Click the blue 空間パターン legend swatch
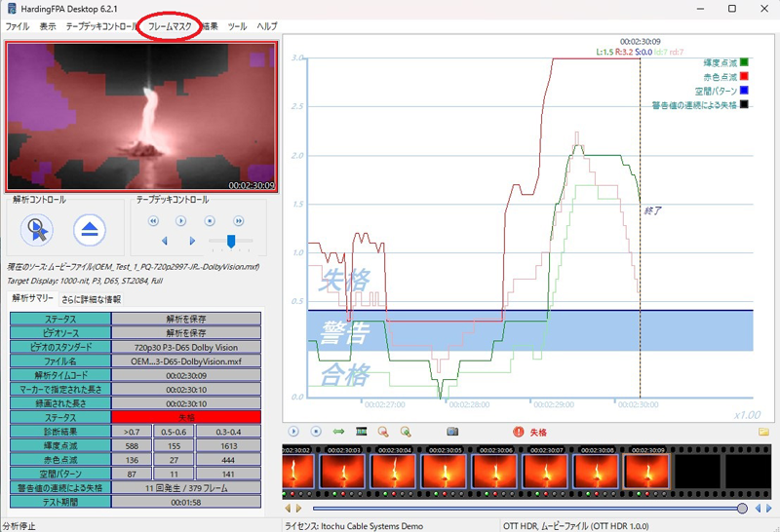The image size is (780, 532). 744,90
